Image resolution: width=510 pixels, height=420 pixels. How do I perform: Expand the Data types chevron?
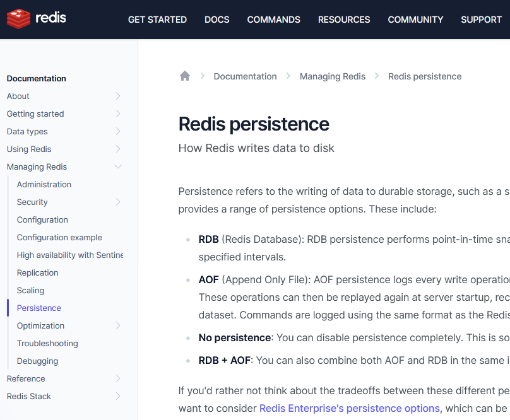point(118,131)
